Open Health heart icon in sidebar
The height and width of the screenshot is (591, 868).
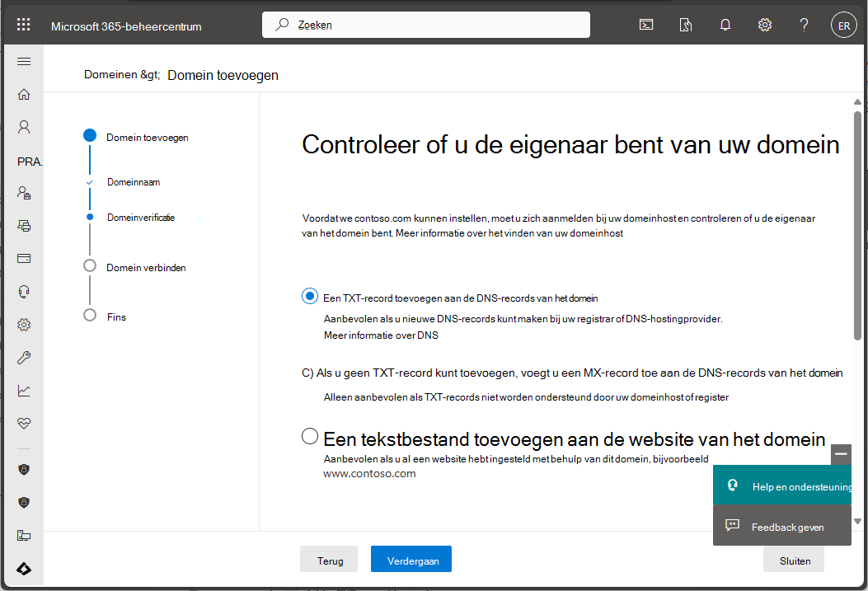coord(24,424)
